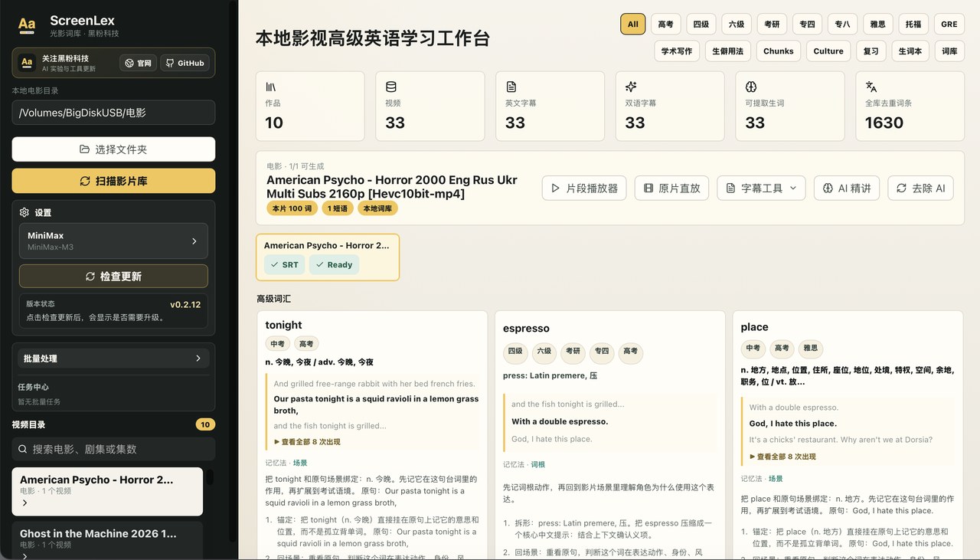Click the Ready status badge
This screenshot has width=980, height=560.
tap(334, 264)
